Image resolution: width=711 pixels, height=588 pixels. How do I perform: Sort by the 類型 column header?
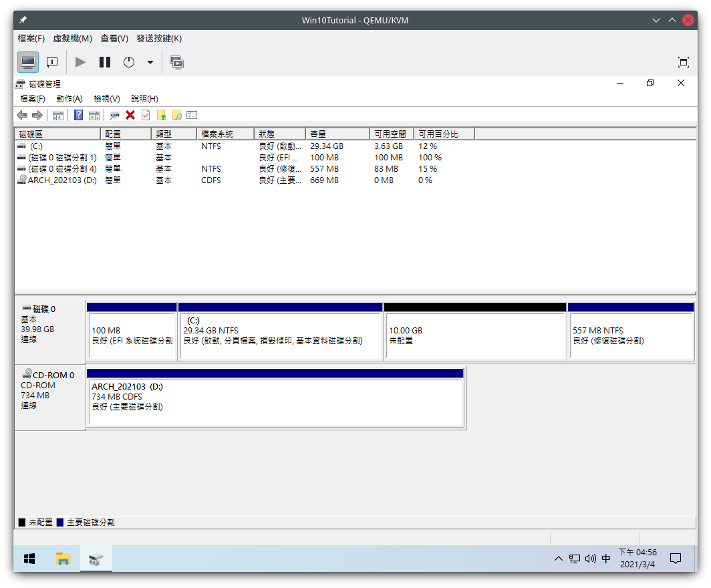[x=174, y=134]
